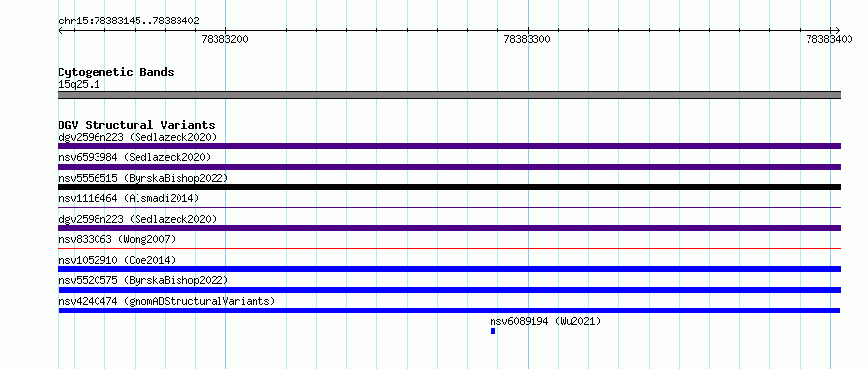The image size is (868, 369).
Task: Click the Cytogenetic Bands track title
Action: tap(116, 72)
